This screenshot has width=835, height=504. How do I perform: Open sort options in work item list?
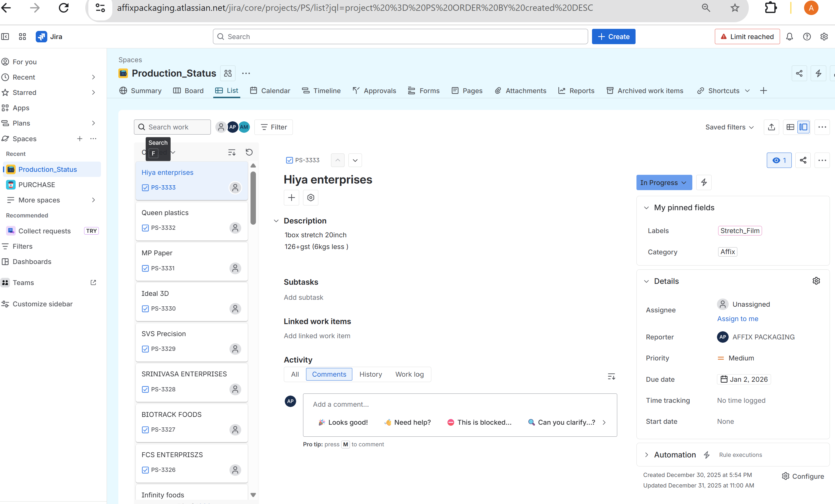point(232,152)
